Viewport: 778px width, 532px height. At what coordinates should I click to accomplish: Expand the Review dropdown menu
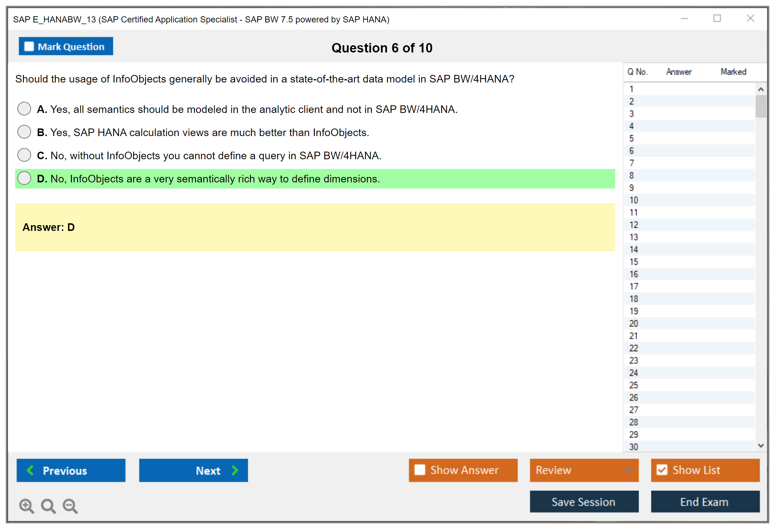(628, 470)
